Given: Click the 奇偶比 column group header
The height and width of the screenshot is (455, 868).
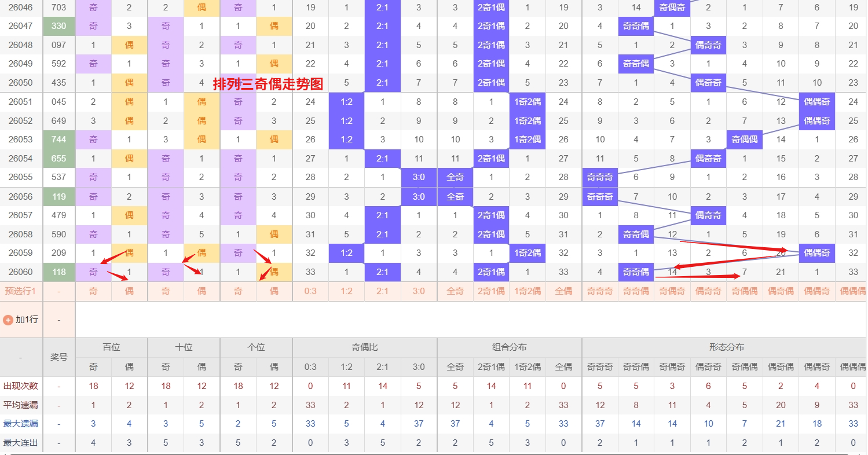Looking at the screenshot, I should (x=365, y=347).
